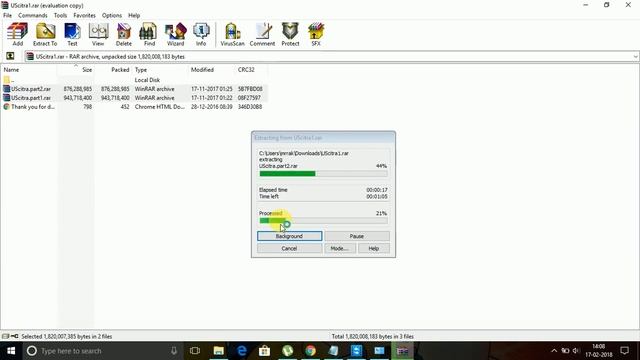Click the file extraction progress bar at 44%
The image size is (640, 360).
click(323, 173)
